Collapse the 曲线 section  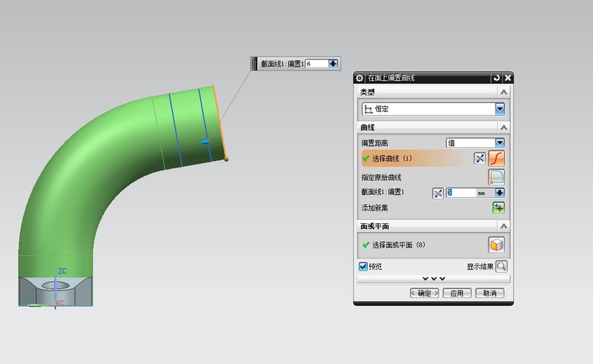[504, 127]
